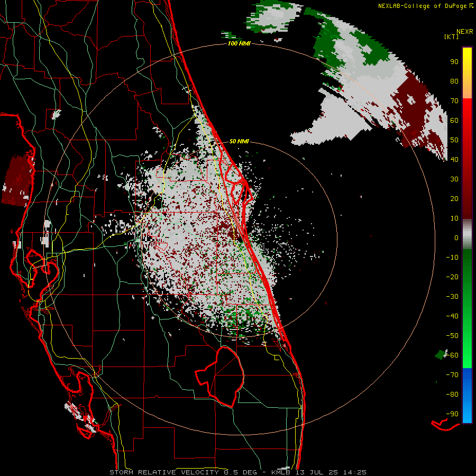Image resolution: width=476 pixels, height=476 pixels.
Task: Click the STORM RELATIVE VELOCITY title text
Action: (x=164, y=472)
